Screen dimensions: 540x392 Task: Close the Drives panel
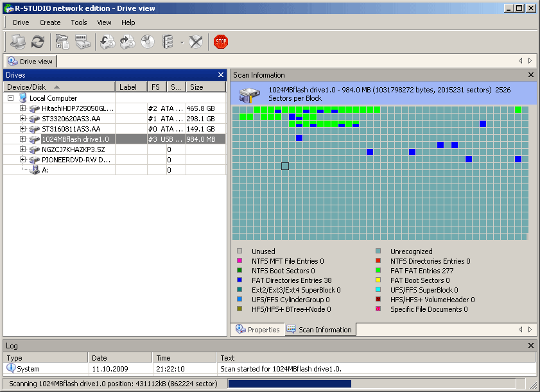point(221,74)
